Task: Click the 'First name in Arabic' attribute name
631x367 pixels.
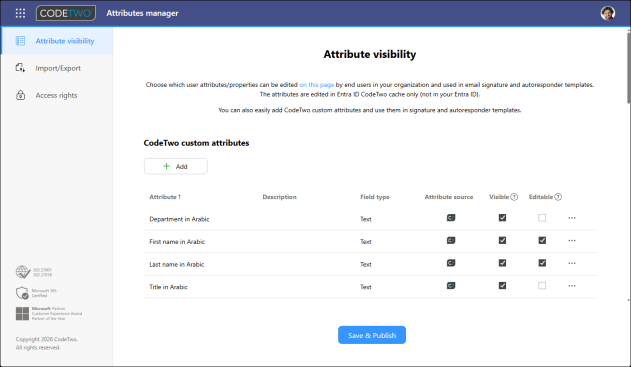Action: [177, 241]
